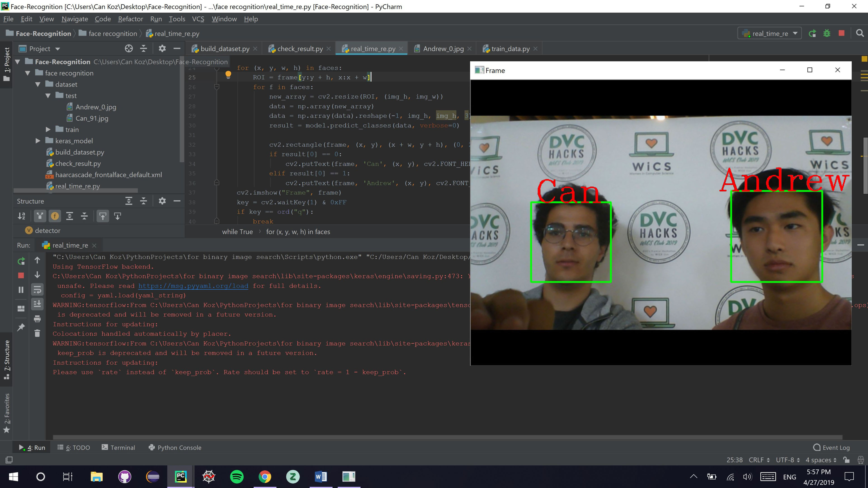Rerun real_time_re from the top toolbar
This screenshot has height=488, width=868.
(812, 33)
